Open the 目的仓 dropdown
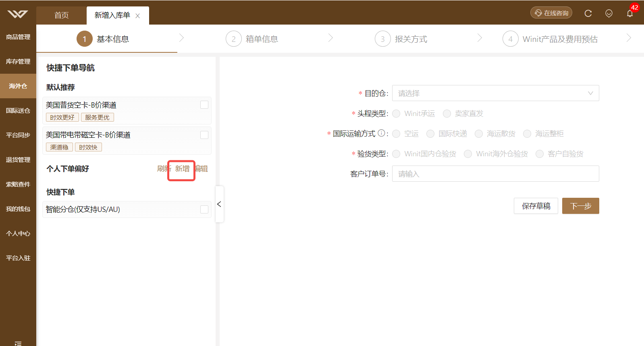Screen dimensions: 644x346 point(495,93)
